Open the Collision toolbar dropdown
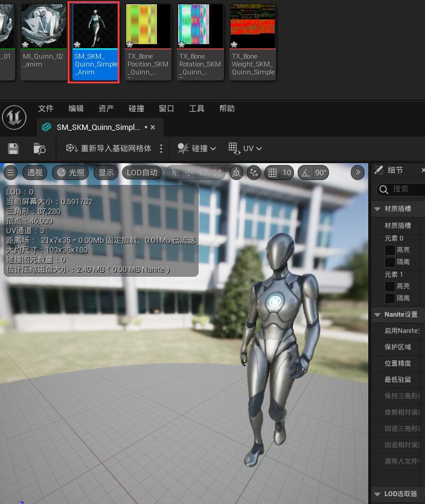This screenshot has height=504, width=425. click(197, 148)
